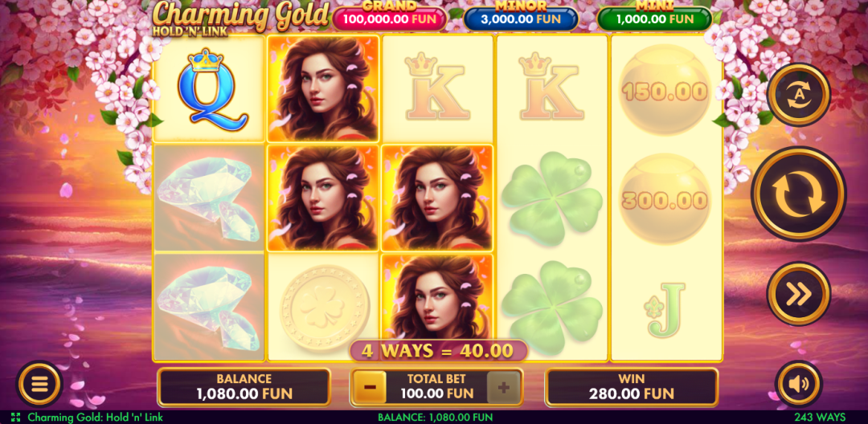This screenshot has height=424, width=868.
Task: Click the blue Q crown symbol
Action: point(210,90)
